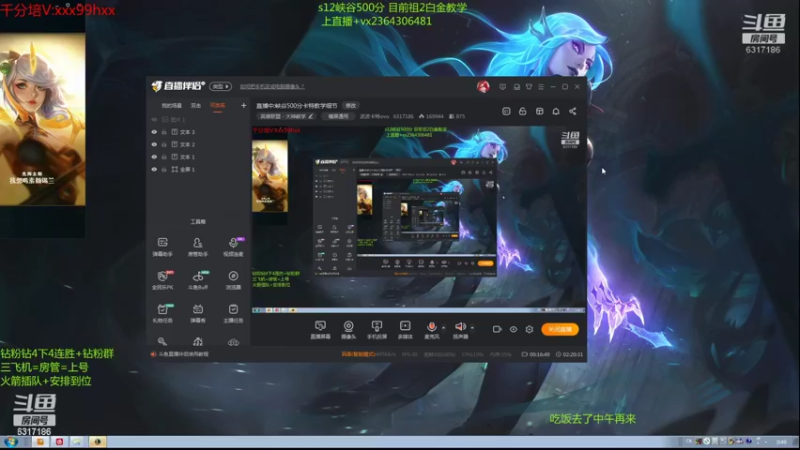Mute the 扬声器 speaker
The width and height of the screenshot is (800, 450).
coord(460,330)
